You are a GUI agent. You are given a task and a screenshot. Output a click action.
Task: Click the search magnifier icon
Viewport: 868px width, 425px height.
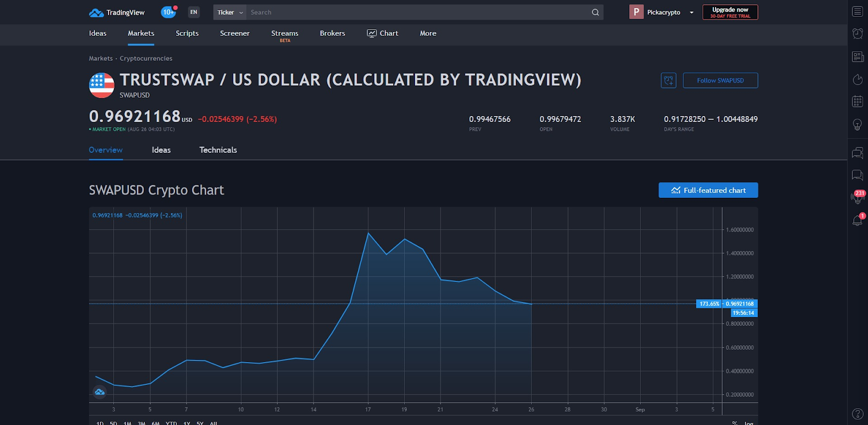point(595,12)
